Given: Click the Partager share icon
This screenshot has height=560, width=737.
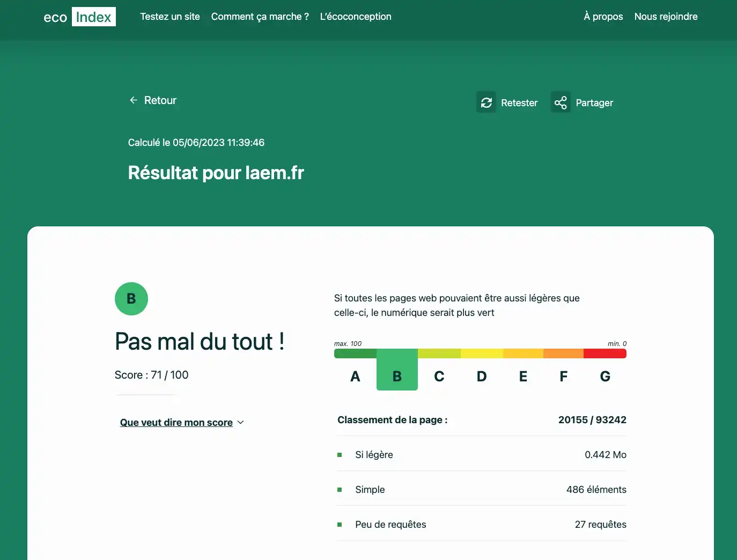Looking at the screenshot, I should (x=561, y=102).
